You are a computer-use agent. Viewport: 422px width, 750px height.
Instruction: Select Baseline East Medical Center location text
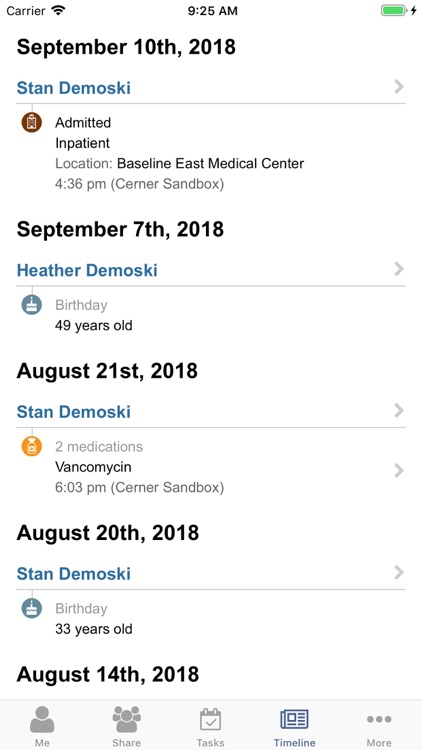[x=211, y=164]
